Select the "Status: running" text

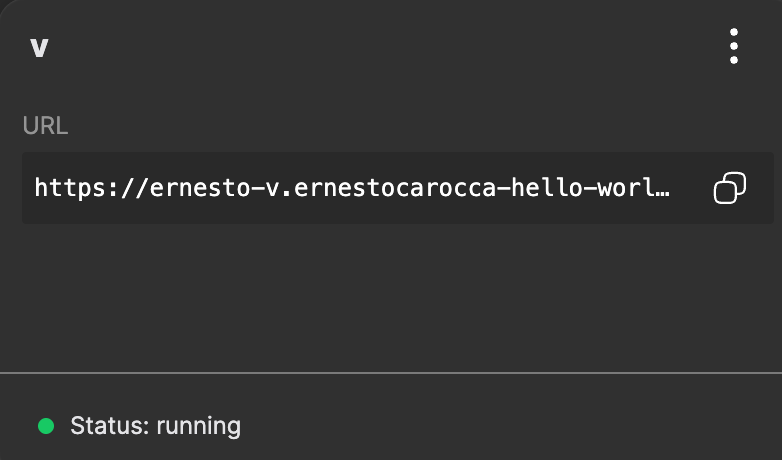[x=156, y=426]
